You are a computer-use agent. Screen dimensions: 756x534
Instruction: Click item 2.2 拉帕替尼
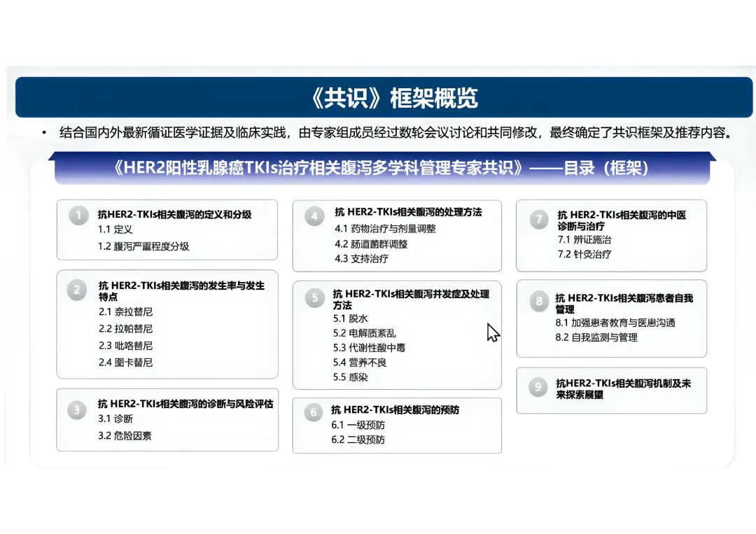[125, 329]
